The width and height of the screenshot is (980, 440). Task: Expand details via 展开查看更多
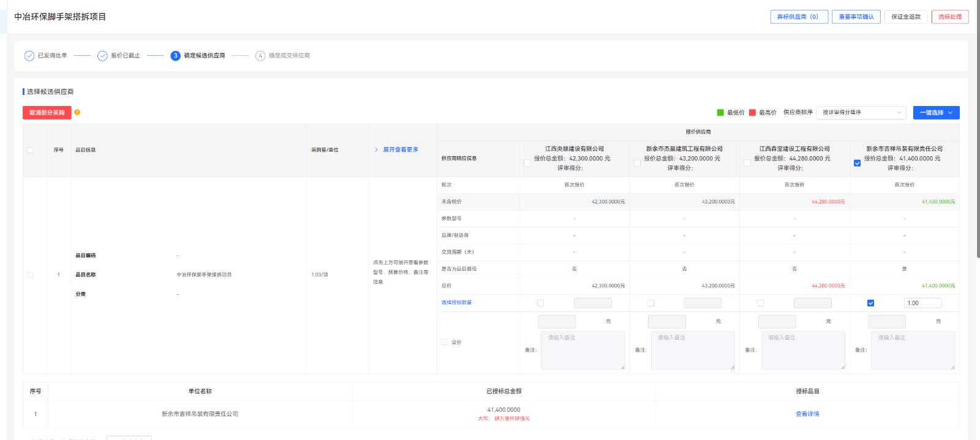(401, 150)
